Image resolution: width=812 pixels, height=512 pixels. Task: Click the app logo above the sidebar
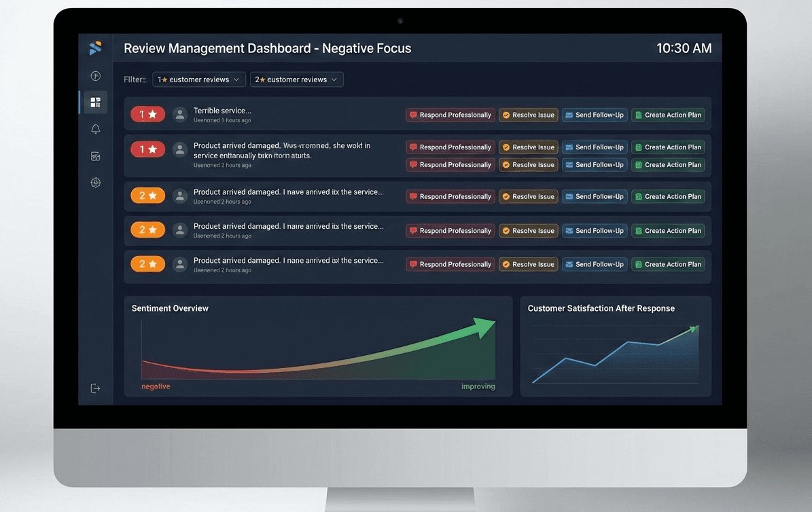coord(95,48)
